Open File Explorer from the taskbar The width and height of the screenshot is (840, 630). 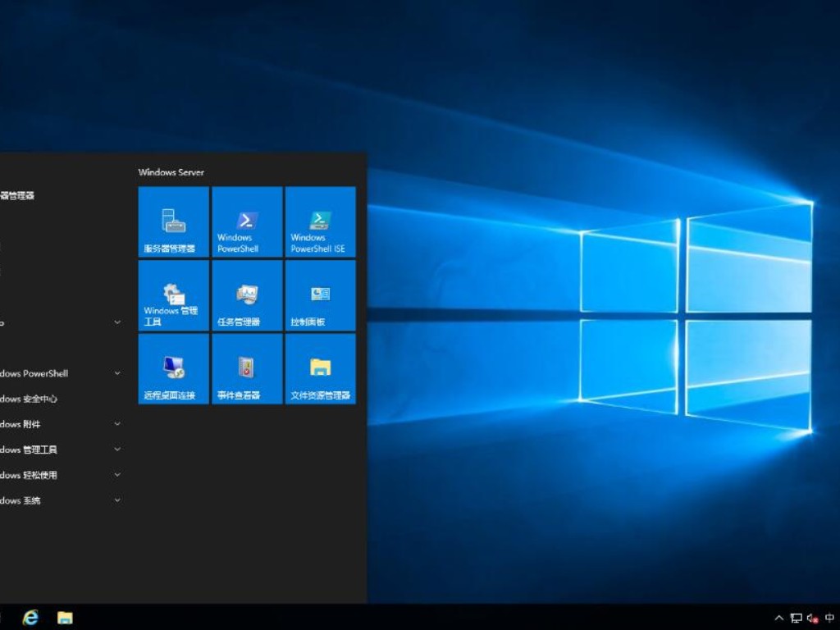point(63,617)
